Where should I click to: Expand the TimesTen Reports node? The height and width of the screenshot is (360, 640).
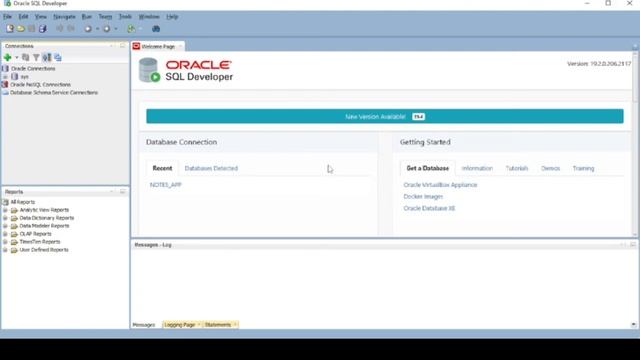5,242
